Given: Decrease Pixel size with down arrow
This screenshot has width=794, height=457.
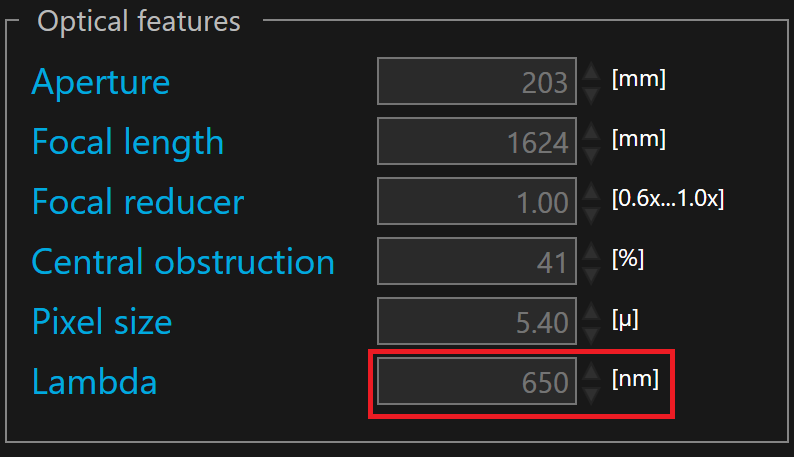Looking at the screenshot, I should (x=590, y=334).
